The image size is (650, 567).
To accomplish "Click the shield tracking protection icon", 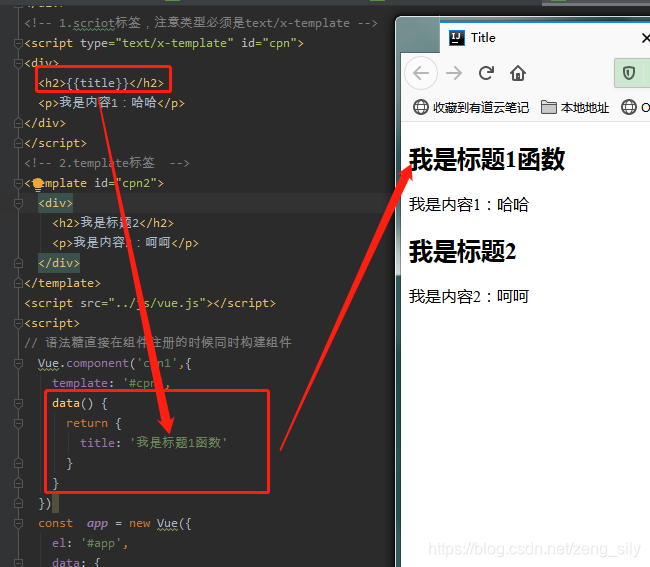I will [x=629, y=73].
